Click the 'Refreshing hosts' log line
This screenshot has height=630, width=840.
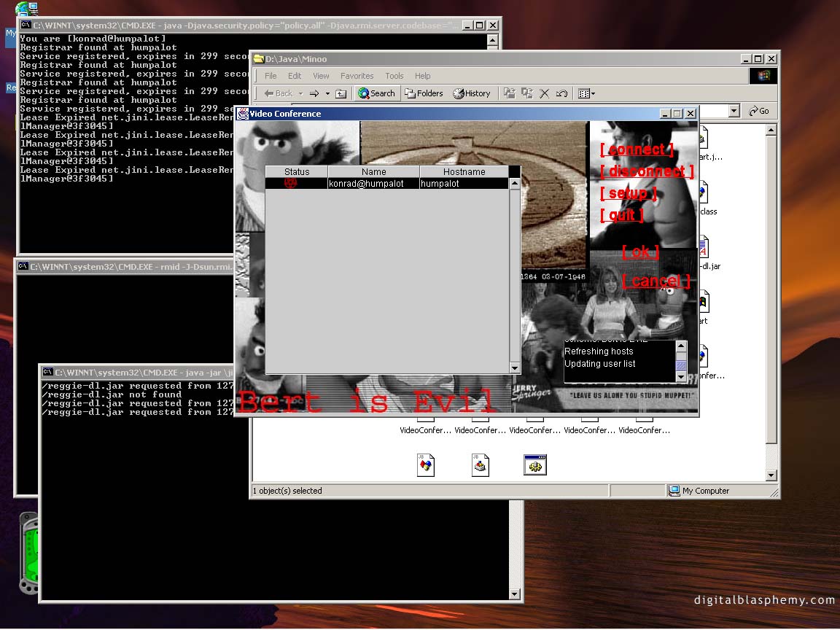coord(599,351)
